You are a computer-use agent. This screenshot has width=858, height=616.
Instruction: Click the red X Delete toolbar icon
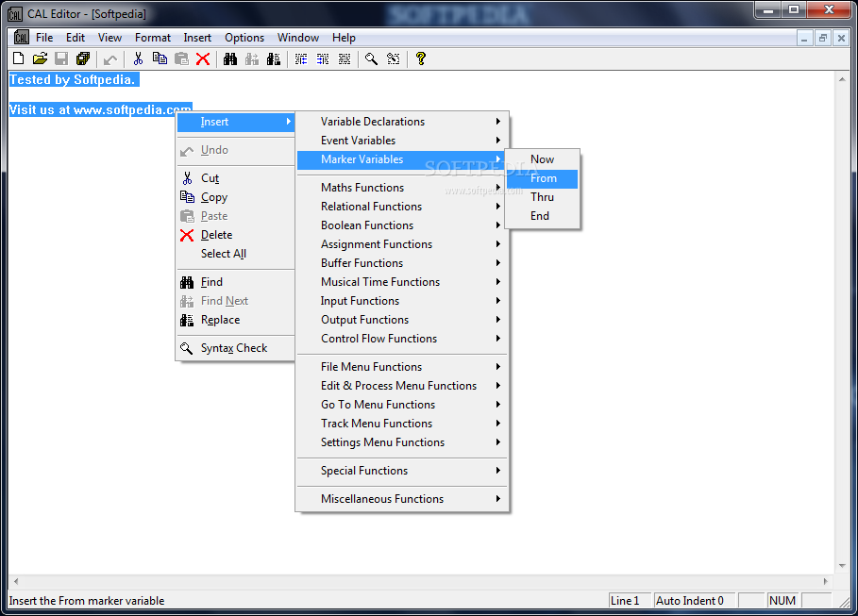pyautogui.click(x=203, y=58)
